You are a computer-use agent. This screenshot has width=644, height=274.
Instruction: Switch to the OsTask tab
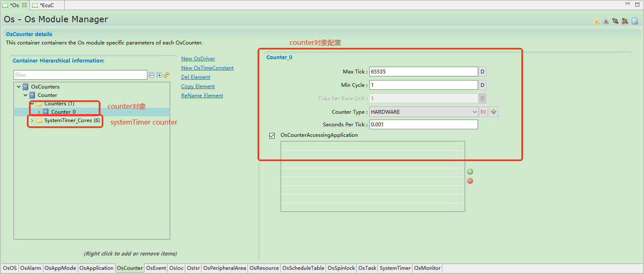click(367, 268)
